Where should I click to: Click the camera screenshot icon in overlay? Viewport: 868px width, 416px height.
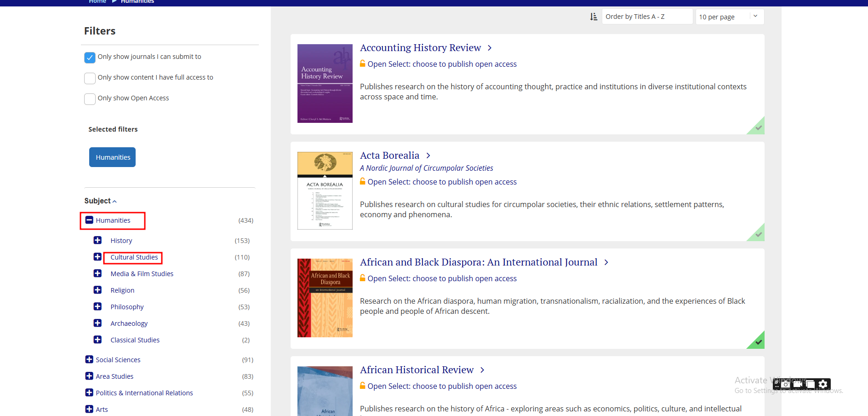pos(786,384)
